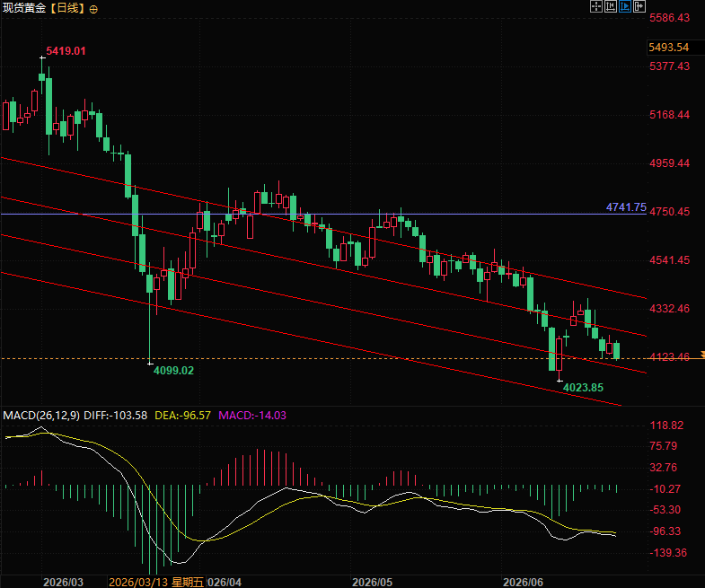Click the 2026/03/13 星期五 date marker
705x588 pixels.
click(156, 582)
